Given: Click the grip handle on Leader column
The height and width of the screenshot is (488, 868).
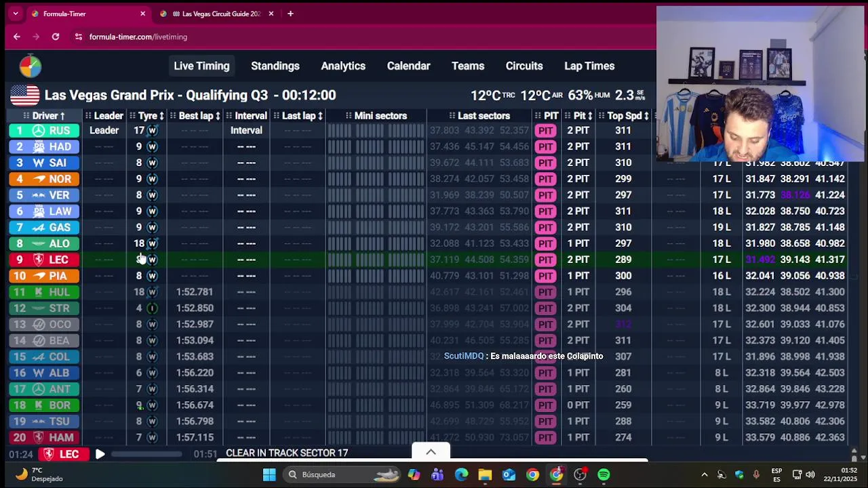Looking at the screenshot, I should [89, 116].
